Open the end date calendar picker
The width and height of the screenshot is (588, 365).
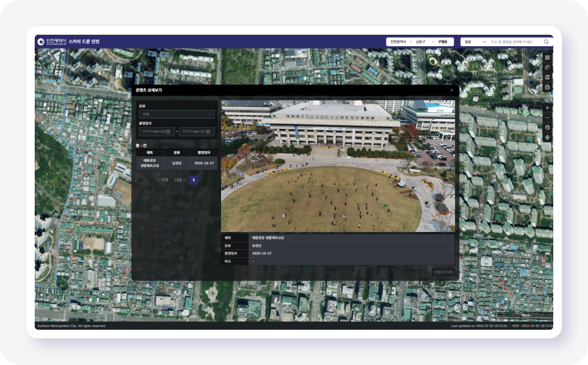[209, 132]
